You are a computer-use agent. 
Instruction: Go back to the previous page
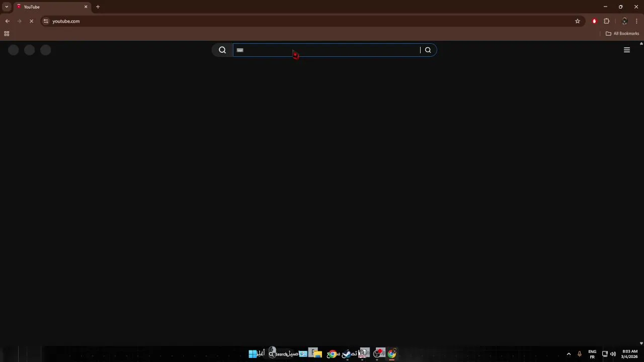7,21
